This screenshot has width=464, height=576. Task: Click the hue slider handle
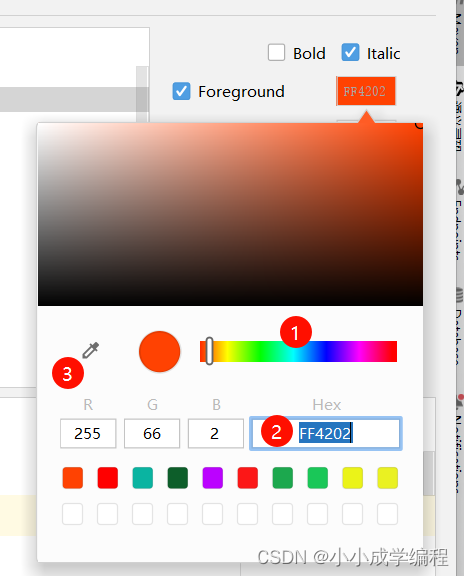coord(209,351)
